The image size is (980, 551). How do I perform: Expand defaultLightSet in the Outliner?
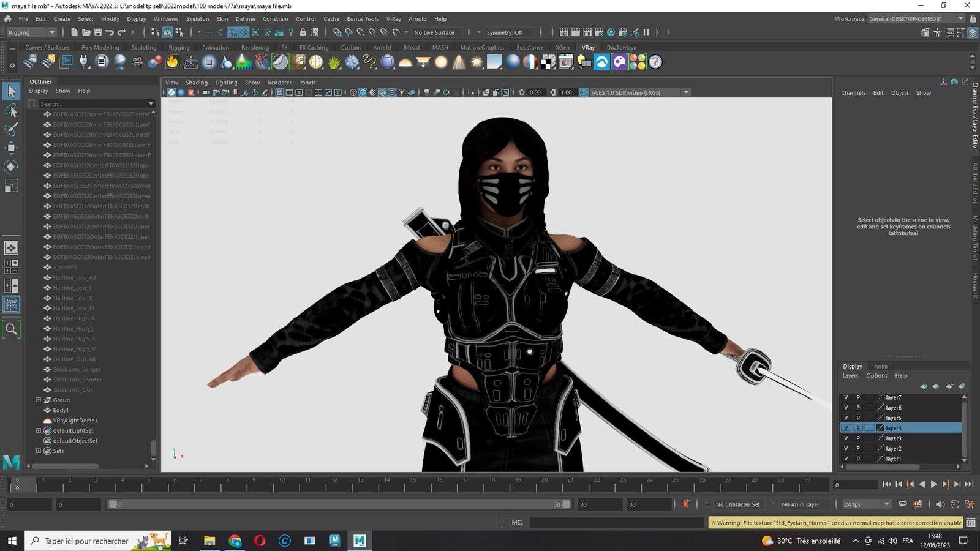[39, 430]
